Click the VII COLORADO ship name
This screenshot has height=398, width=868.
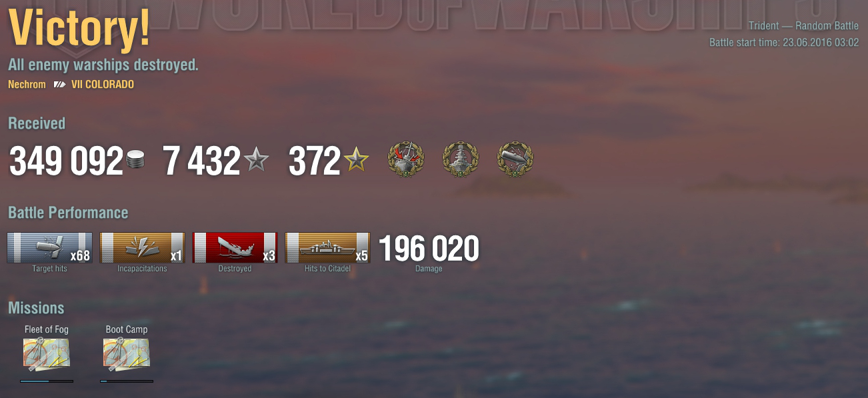(x=103, y=85)
